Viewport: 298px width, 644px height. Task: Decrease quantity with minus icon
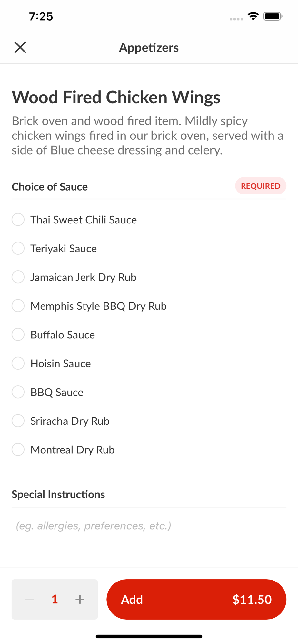pos(30,599)
